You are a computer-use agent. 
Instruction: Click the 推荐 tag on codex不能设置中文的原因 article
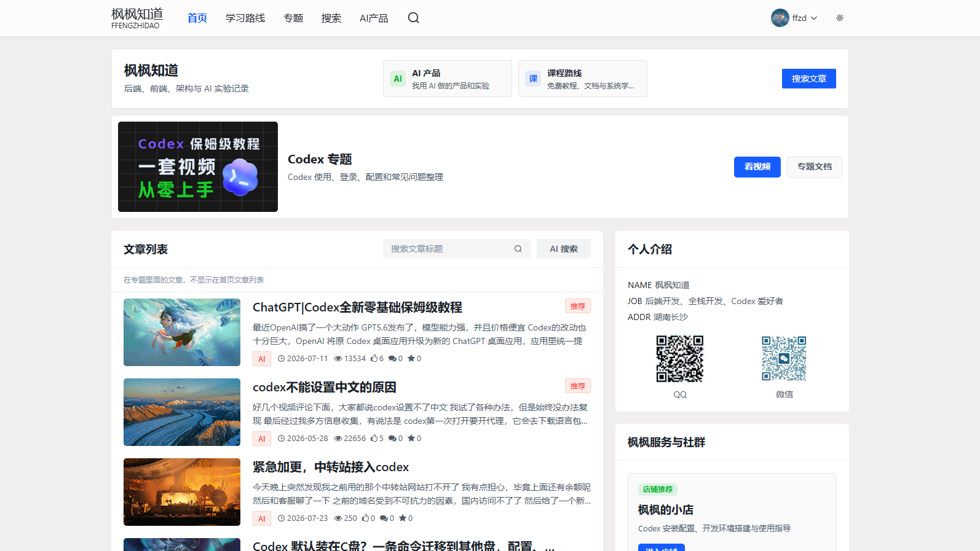tap(578, 386)
